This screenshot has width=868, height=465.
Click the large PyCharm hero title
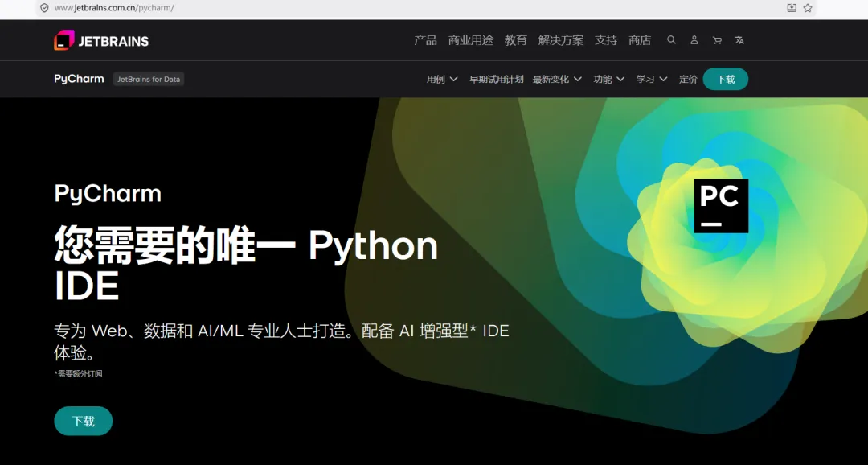(x=108, y=194)
